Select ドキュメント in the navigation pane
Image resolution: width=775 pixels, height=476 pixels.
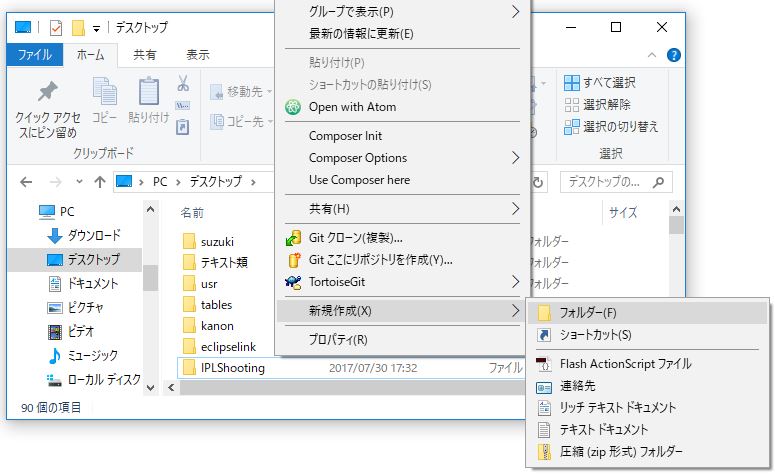coord(83,283)
